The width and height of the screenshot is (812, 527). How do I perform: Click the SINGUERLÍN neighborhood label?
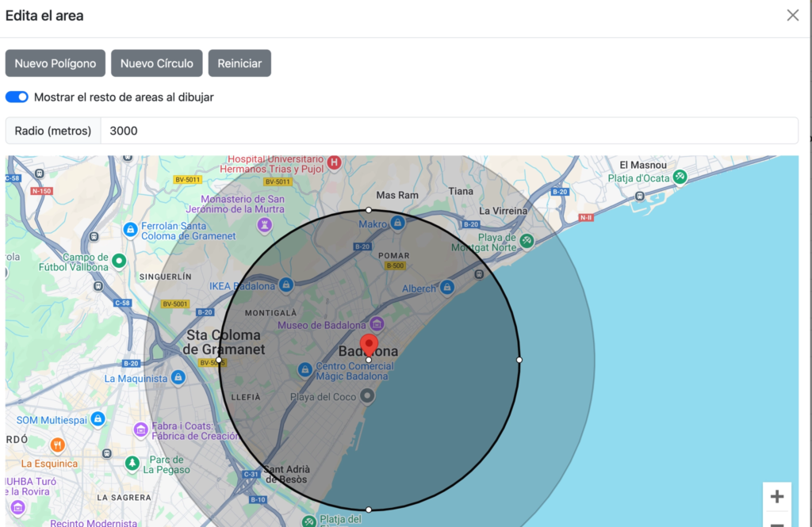click(166, 277)
